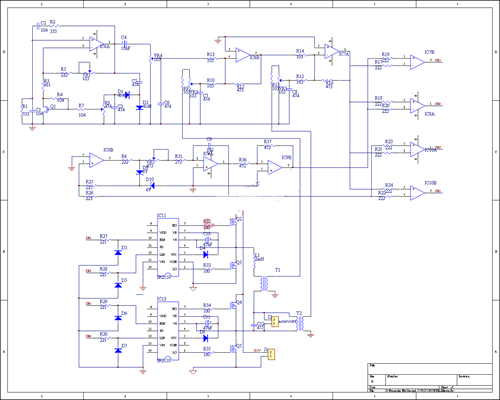Select driver chip IC11 body
The image size is (500, 400).
168,247
